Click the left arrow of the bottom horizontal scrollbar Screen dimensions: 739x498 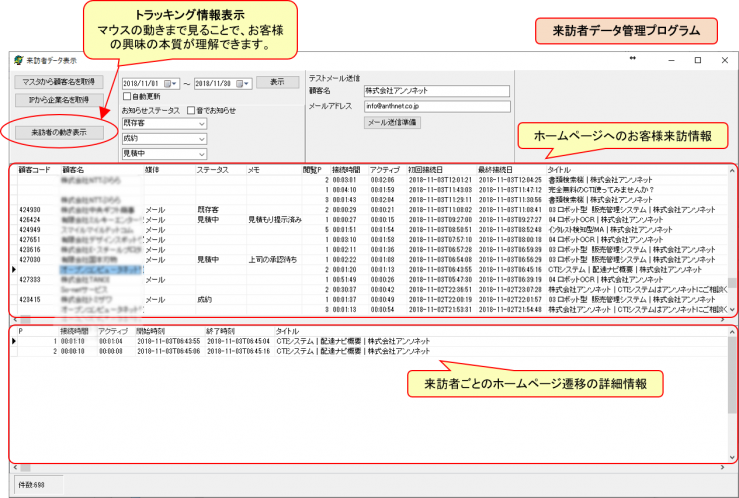pyautogui.click(x=15, y=467)
